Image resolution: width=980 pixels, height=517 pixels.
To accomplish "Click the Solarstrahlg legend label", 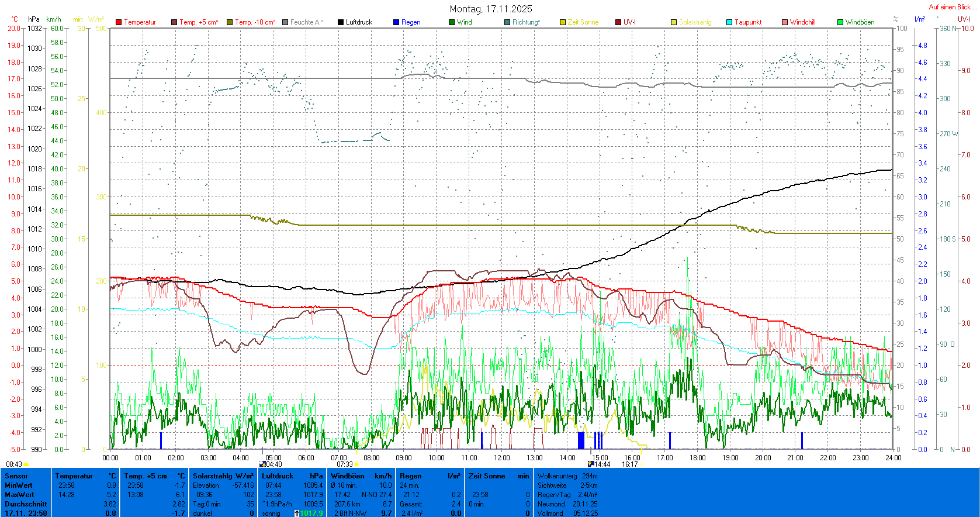I will [x=695, y=22].
